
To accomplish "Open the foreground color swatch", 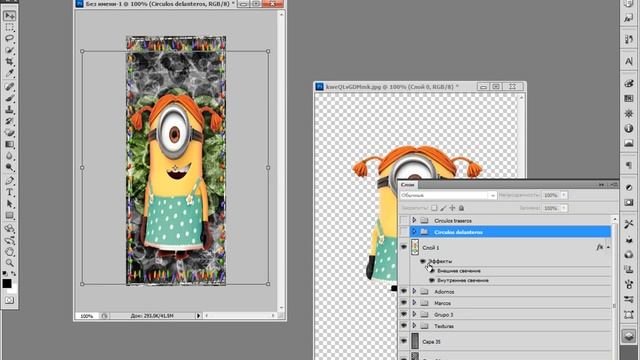I will click(x=7, y=283).
